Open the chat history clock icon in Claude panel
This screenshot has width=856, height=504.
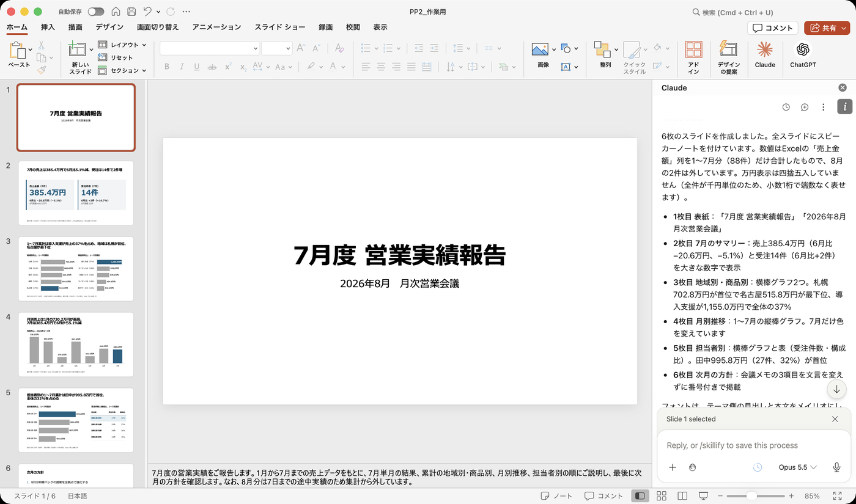coord(786,107)
